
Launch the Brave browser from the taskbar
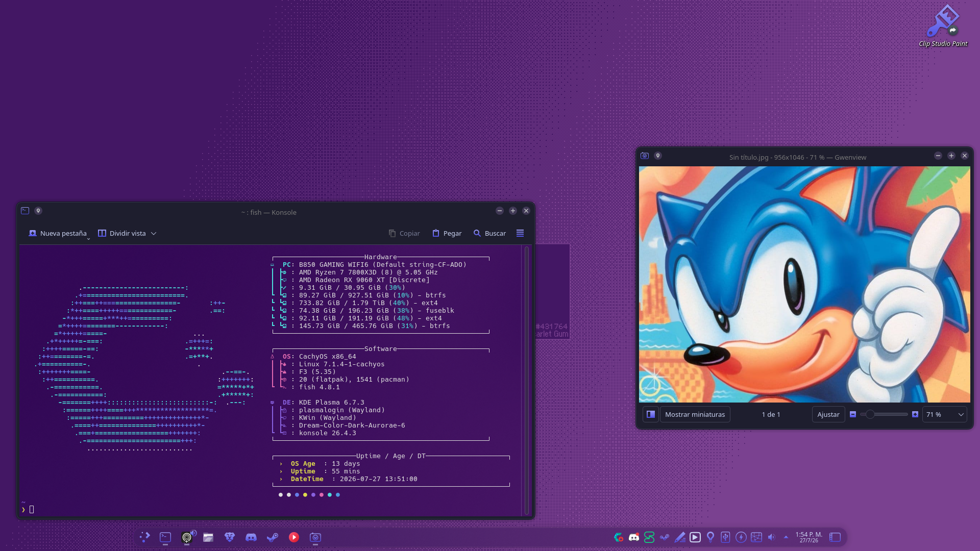pos(230,537)
